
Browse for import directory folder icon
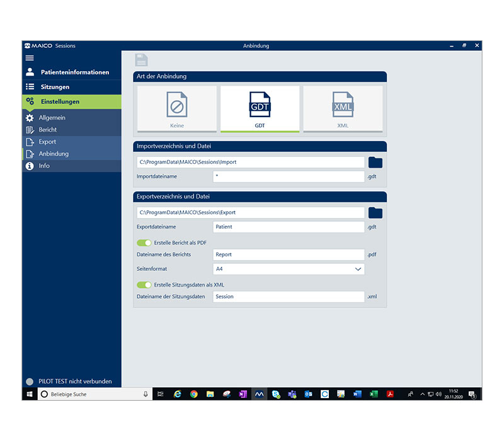pyautogui.click(x=375, y=163)
